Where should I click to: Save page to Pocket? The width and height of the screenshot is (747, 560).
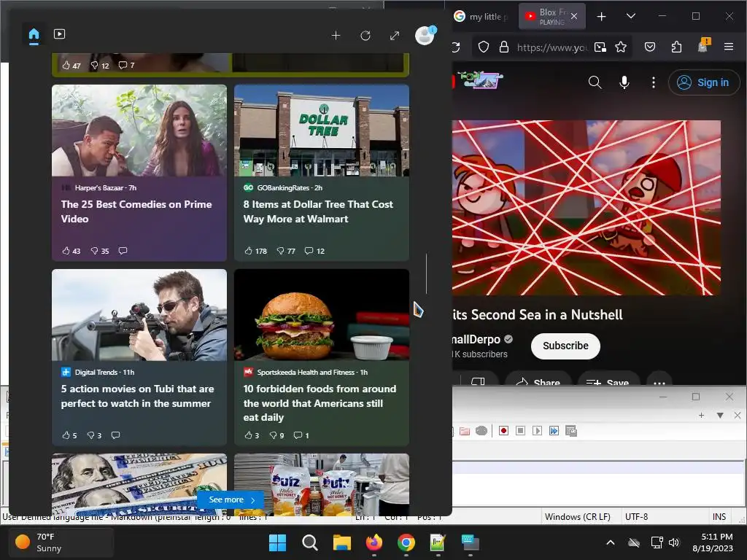click(x=650, y=47)
